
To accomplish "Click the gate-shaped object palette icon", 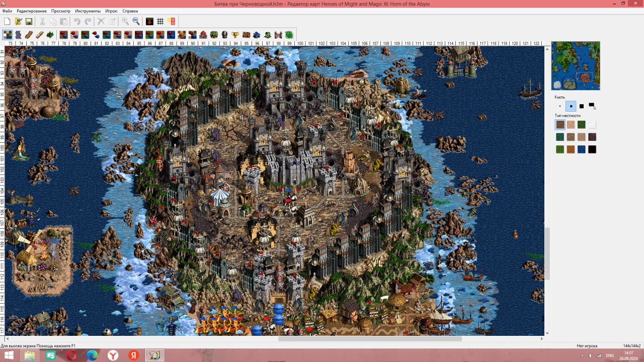I will [x=278, y=35].
